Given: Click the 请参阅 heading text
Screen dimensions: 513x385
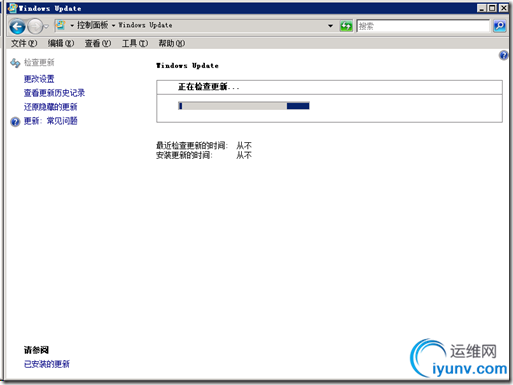Looking at the screenshot, I should (36, 350).
